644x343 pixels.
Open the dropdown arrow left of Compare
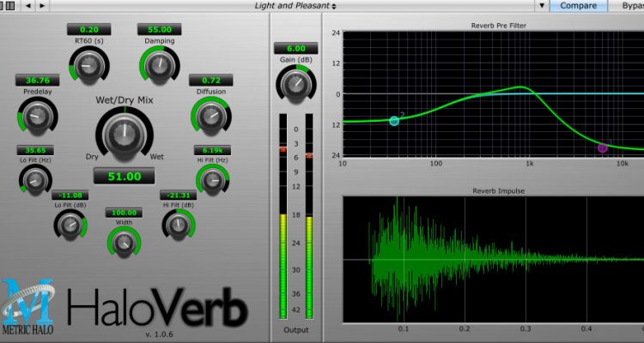coord(542,6)
